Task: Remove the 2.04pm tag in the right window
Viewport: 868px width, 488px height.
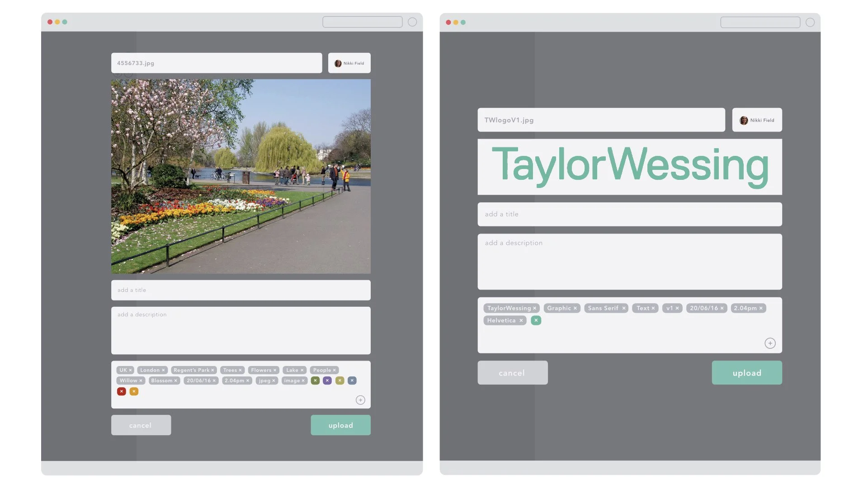Action: [x=761, y=308]
